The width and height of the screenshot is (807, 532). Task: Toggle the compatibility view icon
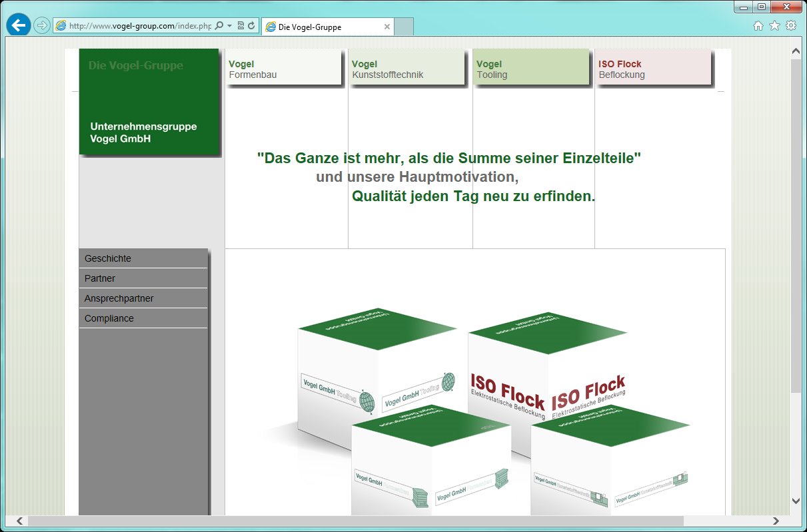pos(241,26)
